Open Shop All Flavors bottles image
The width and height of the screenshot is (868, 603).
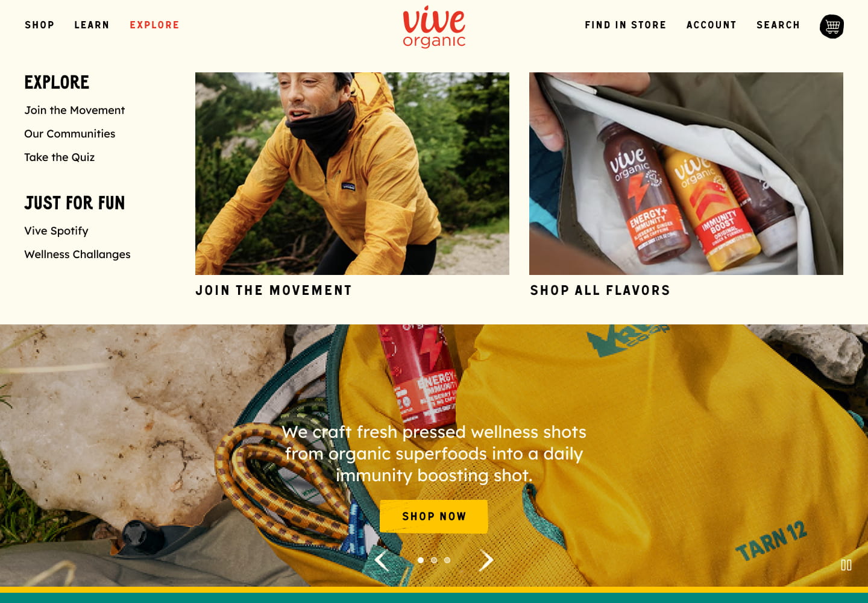pyautogui.click(x=686, y=174)
